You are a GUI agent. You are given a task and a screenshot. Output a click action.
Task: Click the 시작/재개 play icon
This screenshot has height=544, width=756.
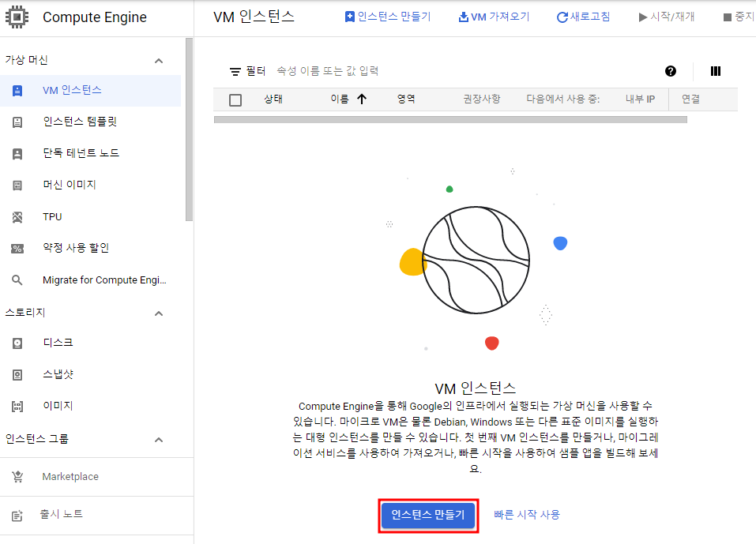(643, 17)
